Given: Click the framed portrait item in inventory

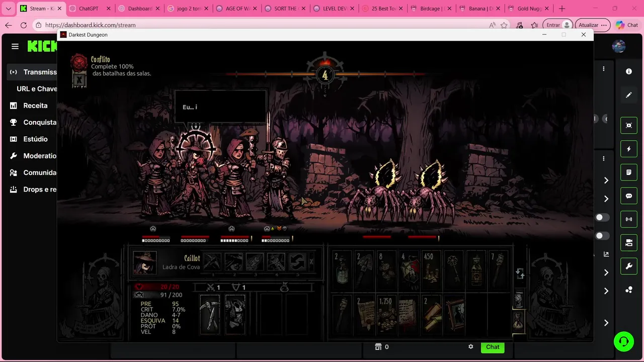Looking at the screenshot, I should [454, 314].
